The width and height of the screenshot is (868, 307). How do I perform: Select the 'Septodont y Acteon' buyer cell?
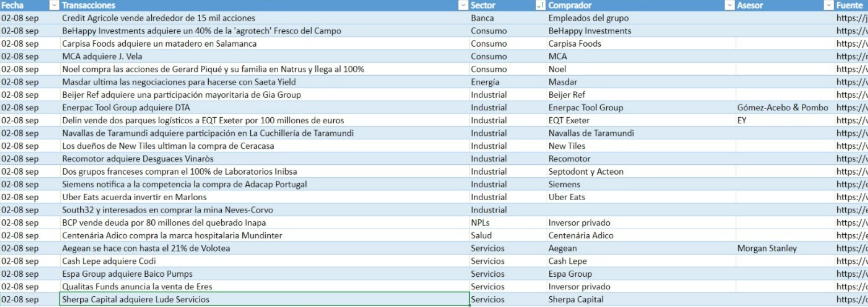pos(640,172)
